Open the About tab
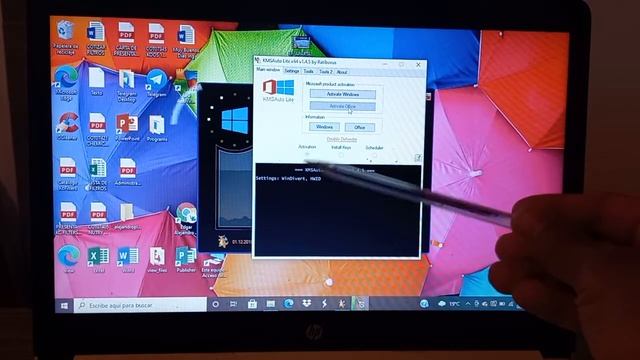The image size is (640, 360). (x=342, y=72)
